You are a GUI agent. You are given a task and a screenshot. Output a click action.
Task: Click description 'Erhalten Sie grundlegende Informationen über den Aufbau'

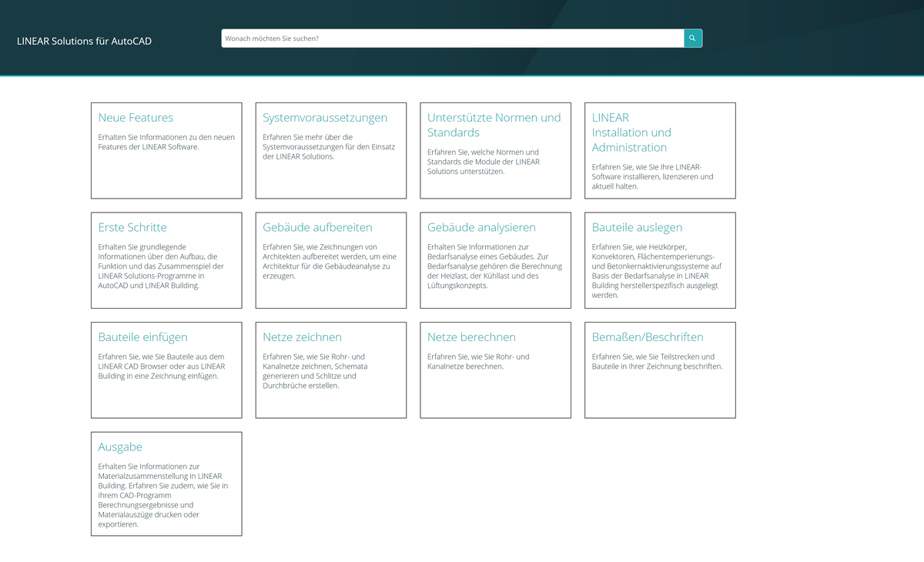(x=161, y=266)
